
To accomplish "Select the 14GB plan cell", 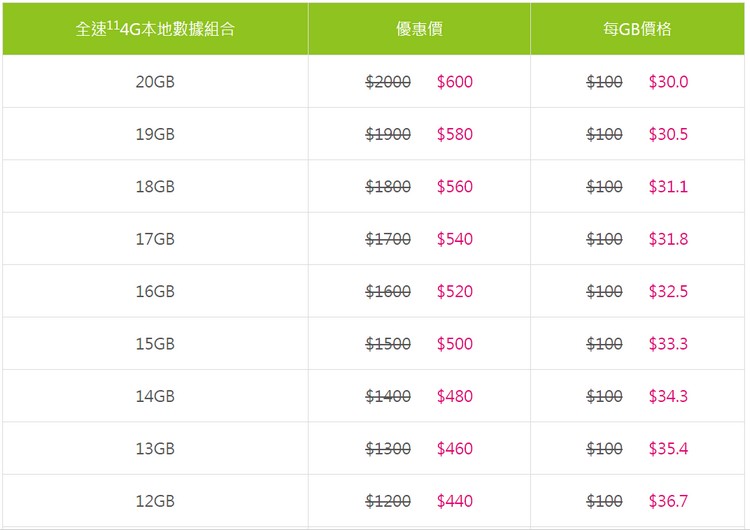I will click(155, 397).
